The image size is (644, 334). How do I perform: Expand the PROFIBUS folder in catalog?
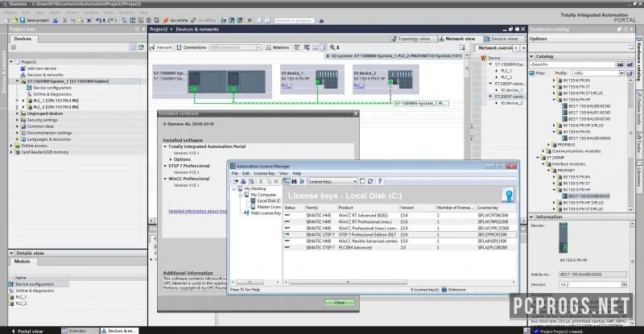tap(548, 145)
